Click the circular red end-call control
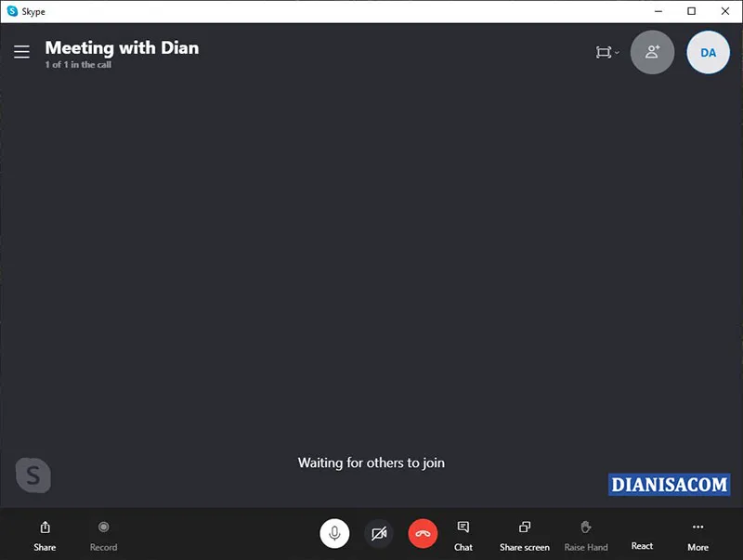 [423, 533]
